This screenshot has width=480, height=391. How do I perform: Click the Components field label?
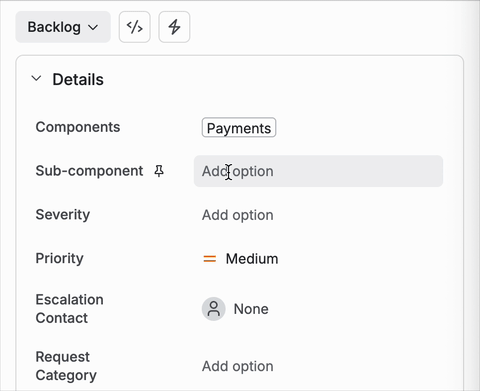pos(78,127)
